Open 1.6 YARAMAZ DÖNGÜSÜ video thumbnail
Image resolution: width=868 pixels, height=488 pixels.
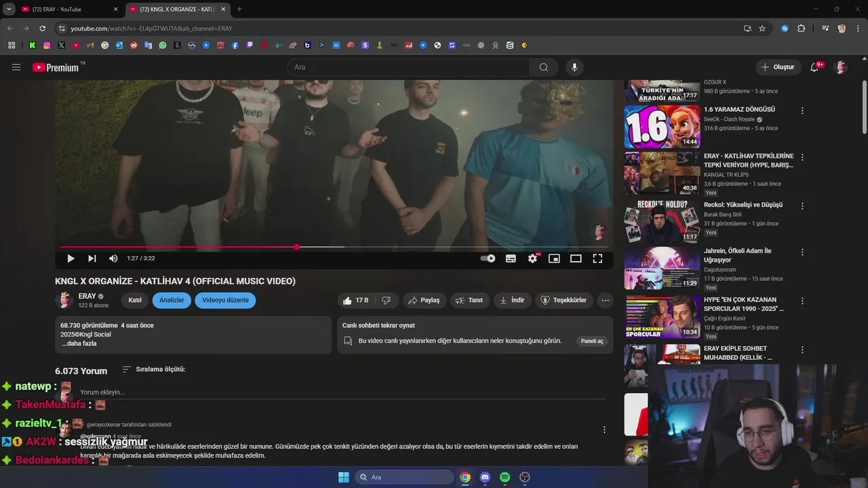coord(662,126)
